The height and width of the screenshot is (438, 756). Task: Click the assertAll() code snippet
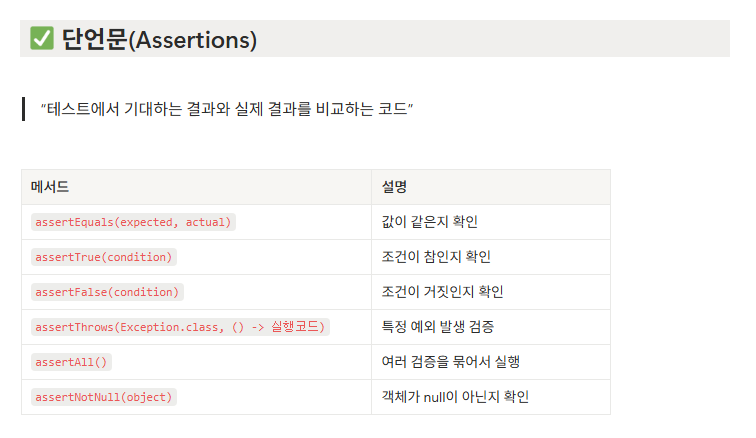[x=71, y=362]
